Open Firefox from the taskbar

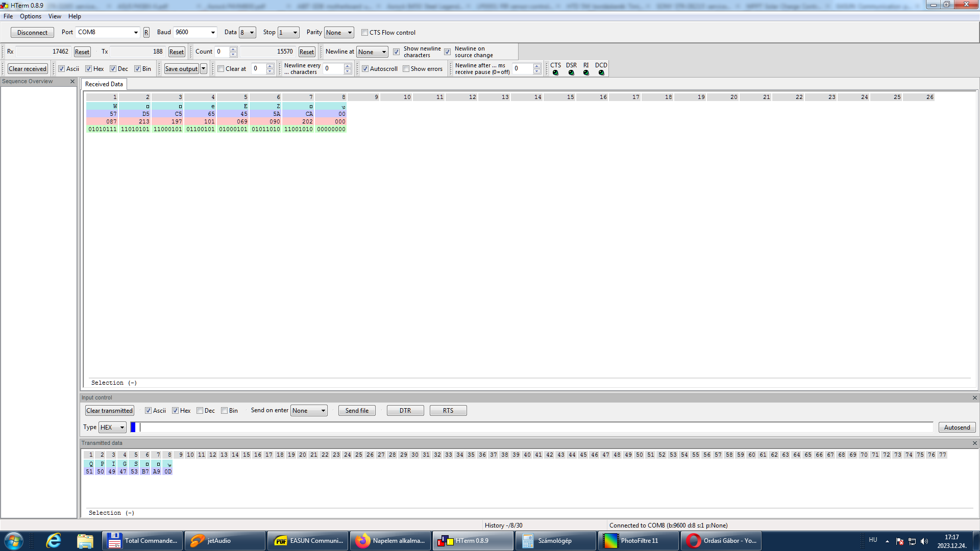391,541
